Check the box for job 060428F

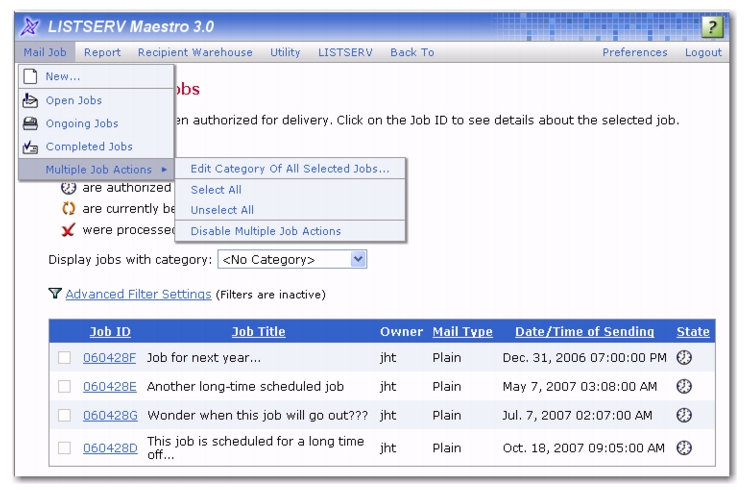point(64,358)
